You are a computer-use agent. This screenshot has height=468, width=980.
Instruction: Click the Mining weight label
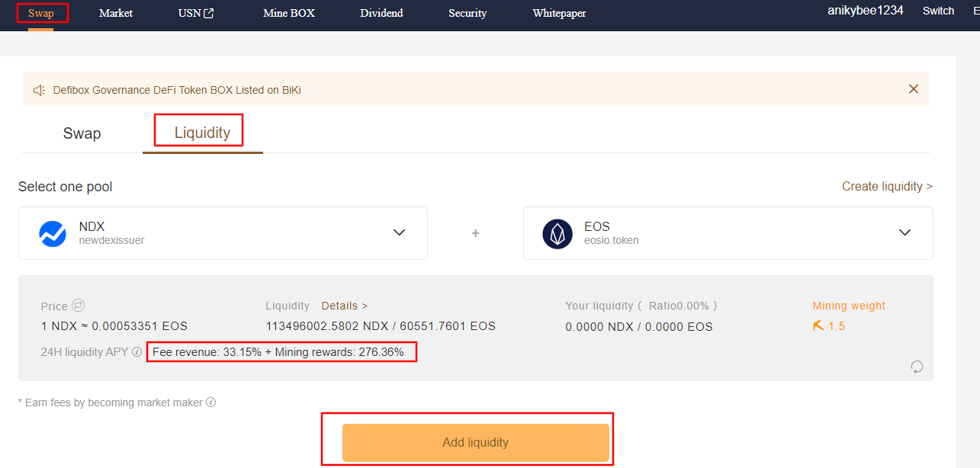point(849,306)
